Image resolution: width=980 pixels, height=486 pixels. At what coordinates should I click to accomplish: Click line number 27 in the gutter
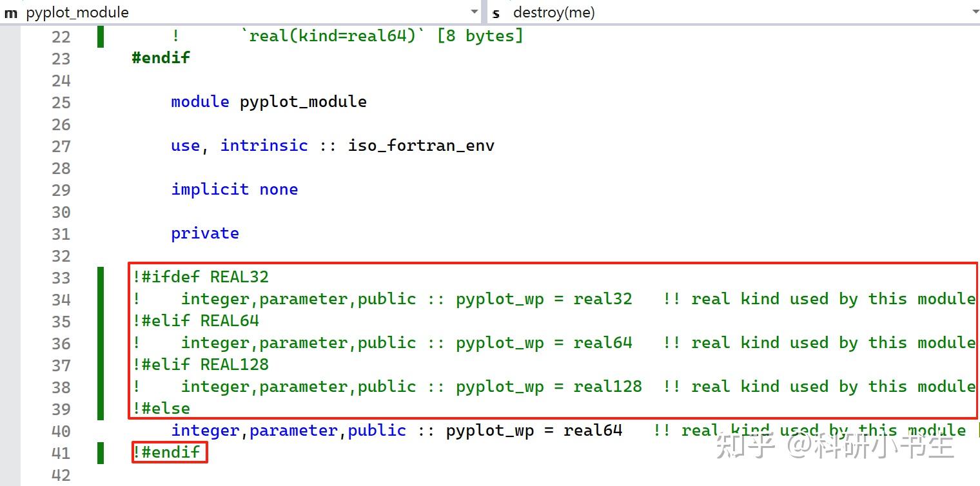click(x=61, y=146)
